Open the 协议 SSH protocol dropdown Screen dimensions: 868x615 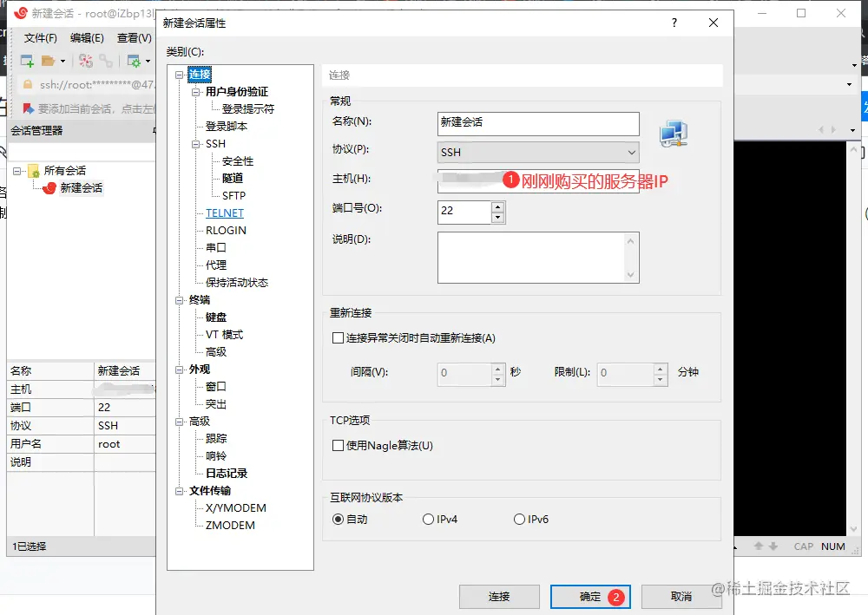point(538,152)
